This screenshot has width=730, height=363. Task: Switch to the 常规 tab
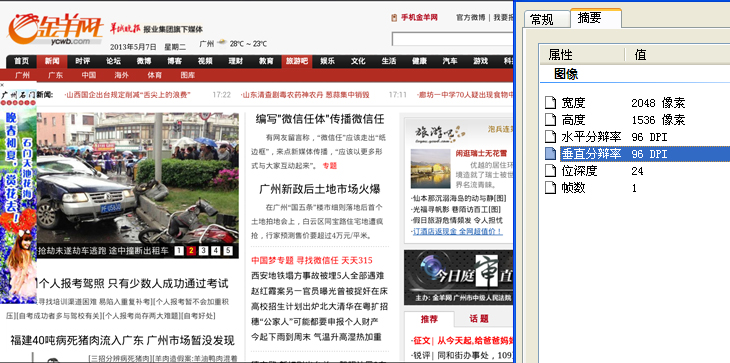coord(542,19)
